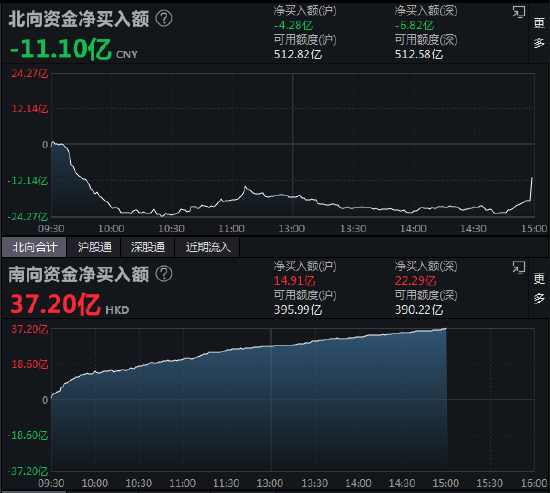
Task: Click northbound 可用额度(沪) value 512.82亿
Action: tap(297, 54)
